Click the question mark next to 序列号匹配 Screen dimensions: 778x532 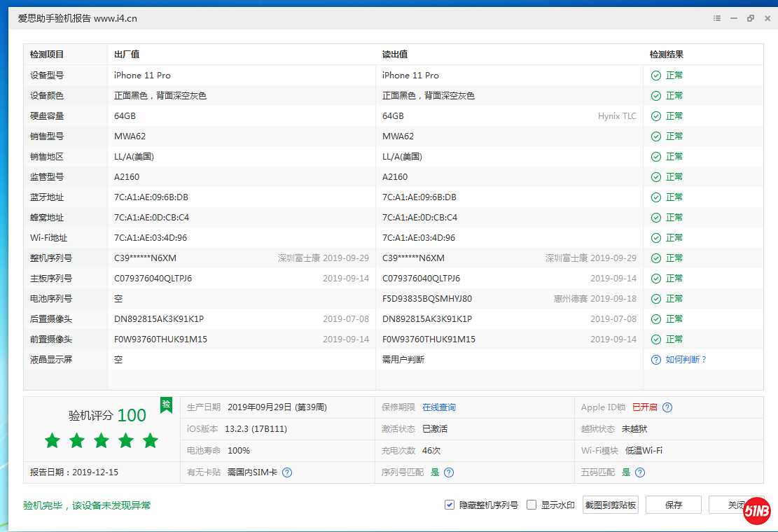pyautogui.click(x=449, y=472)
